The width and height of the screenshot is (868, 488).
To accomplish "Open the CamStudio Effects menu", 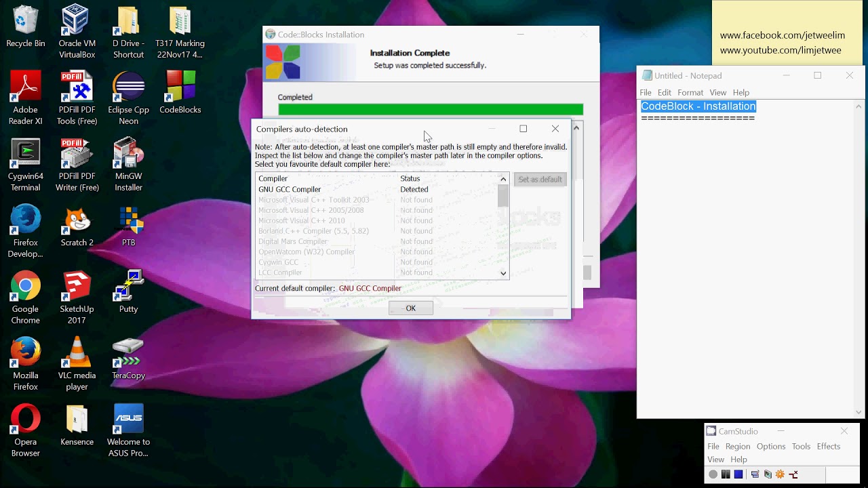I will pyautogui.click(x=828, y=447).
